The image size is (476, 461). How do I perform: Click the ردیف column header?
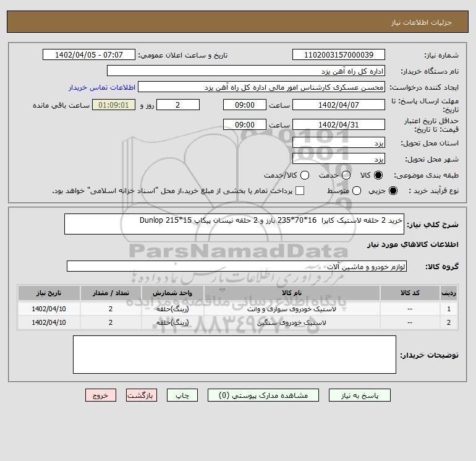[x=449, y=293]
